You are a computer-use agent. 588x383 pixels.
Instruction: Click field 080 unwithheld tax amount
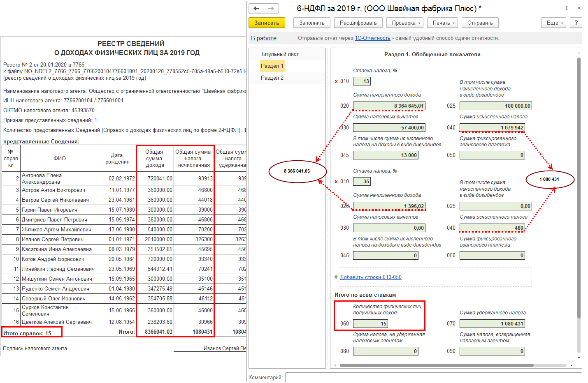tap(386, 351)
